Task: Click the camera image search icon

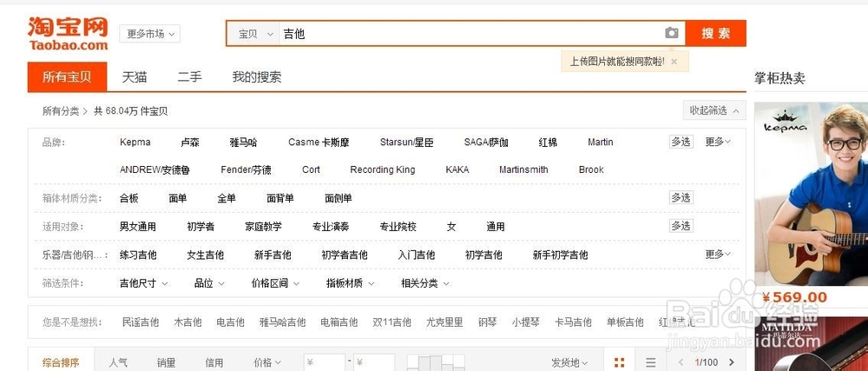Action: [671, 33]
